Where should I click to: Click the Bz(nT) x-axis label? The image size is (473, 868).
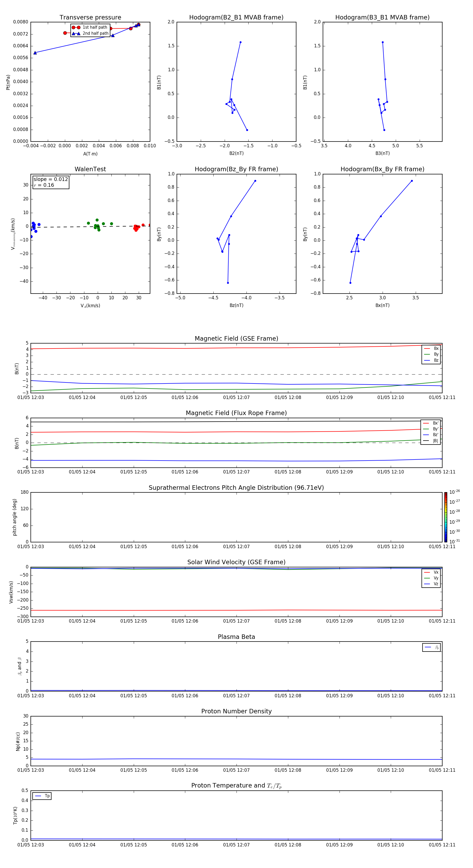click(236, 306)
